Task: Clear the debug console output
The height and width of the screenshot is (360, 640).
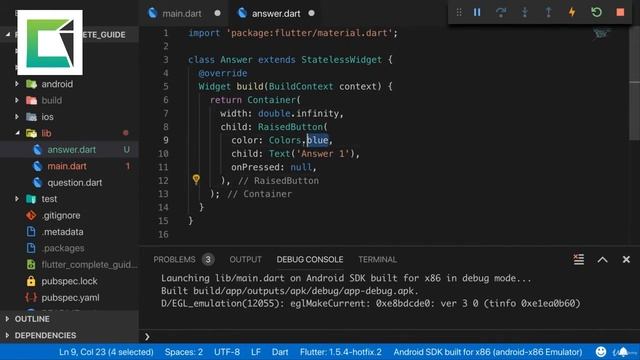Action: (578, 259)
